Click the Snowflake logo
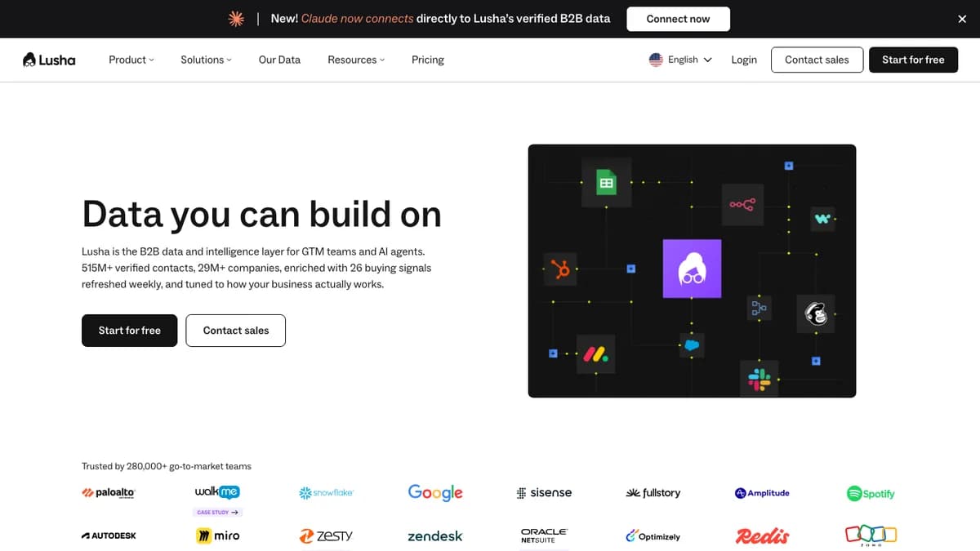 click(326, 493)
